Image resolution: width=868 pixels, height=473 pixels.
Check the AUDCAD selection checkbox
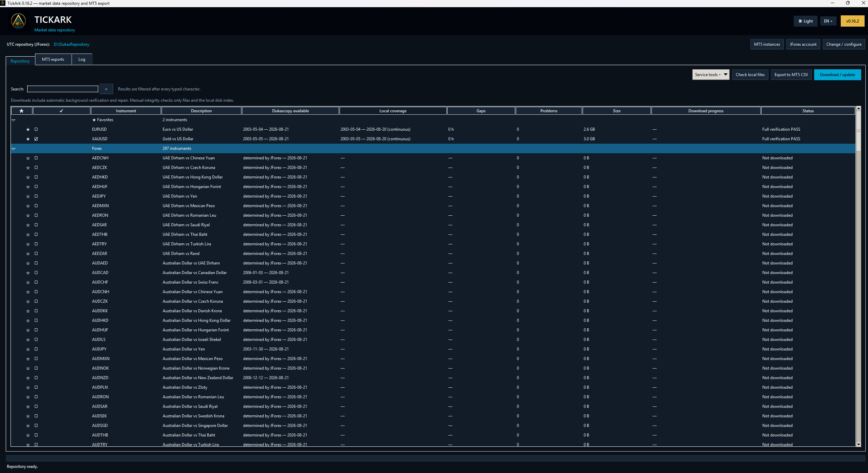36,273
